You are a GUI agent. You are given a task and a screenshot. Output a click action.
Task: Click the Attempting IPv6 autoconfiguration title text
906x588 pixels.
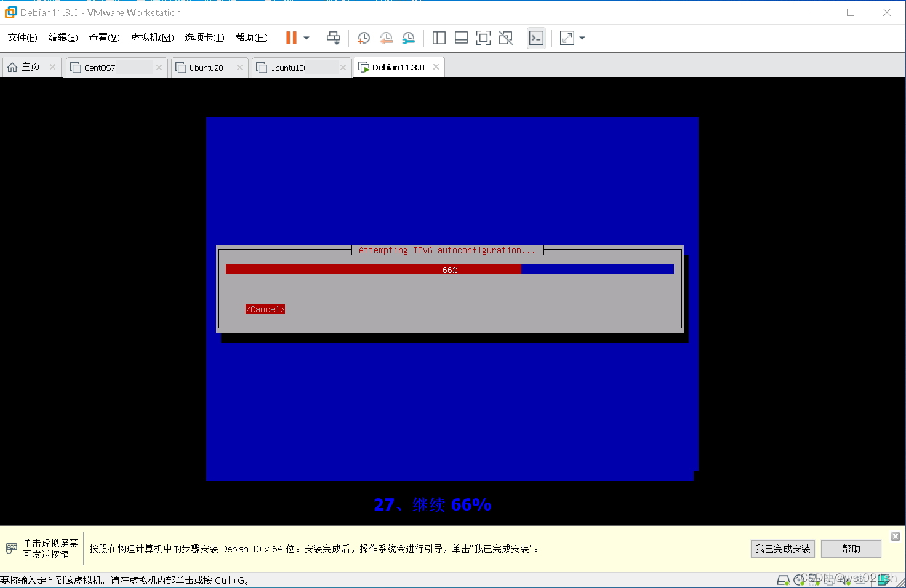[x=447, y=250]
